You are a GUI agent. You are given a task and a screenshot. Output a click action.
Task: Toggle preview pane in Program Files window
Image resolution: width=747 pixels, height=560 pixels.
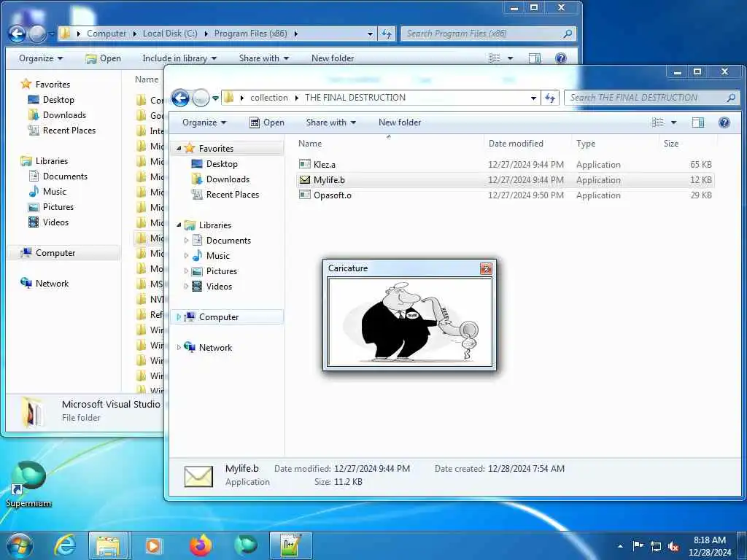pos(535,58)
